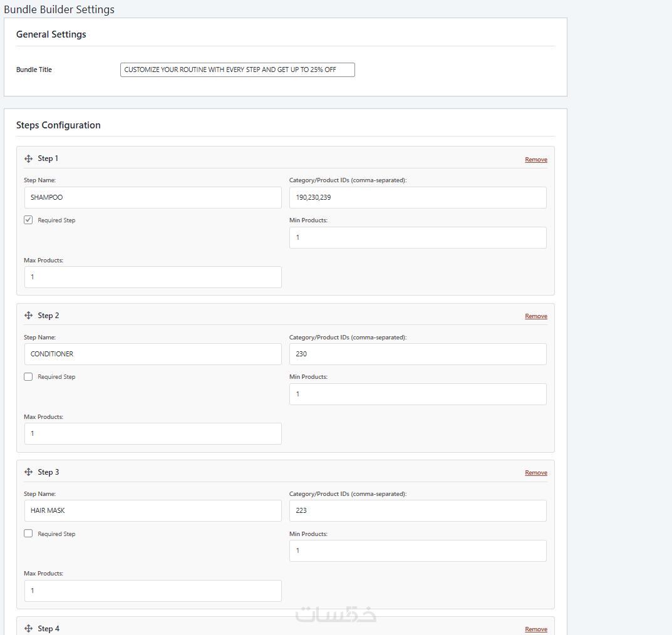Click the SHAMPOO step name field
The image size is (672, 635).
point(153,197)
